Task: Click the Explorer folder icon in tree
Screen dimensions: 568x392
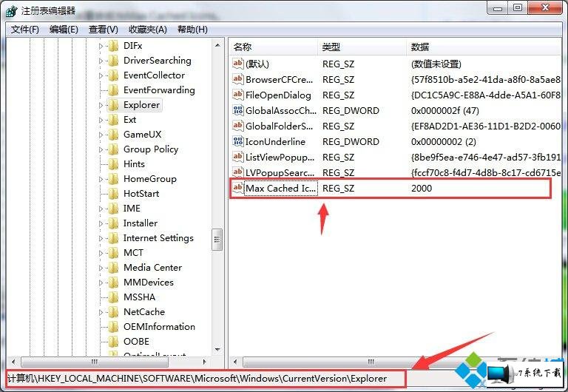Action: (114, 105)
